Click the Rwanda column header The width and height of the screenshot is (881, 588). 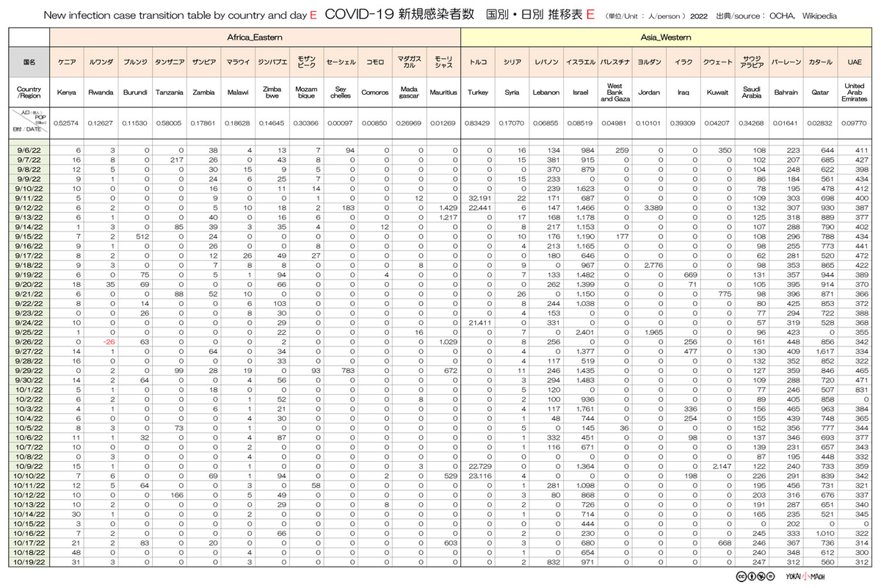(101, 93)
